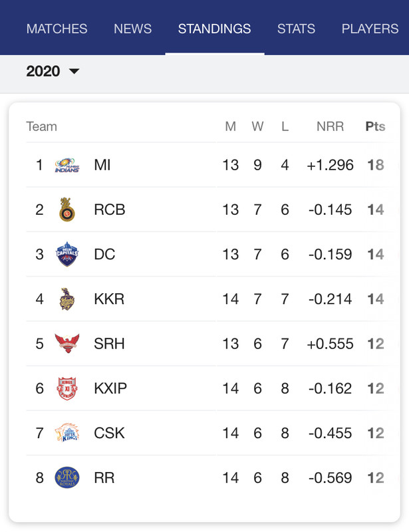The height and width of the screenshot is (532, 409).
Task: Click the Delhi Capitals logo
Action: tap(67, 254)
